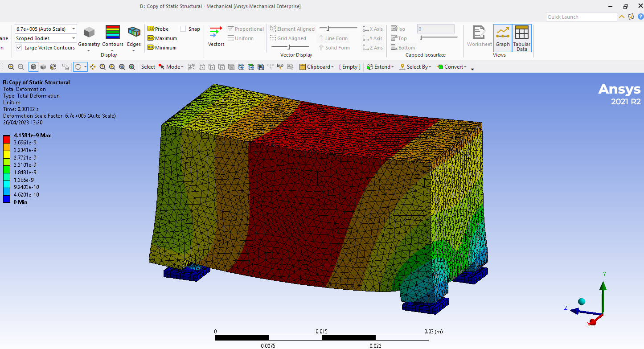Viewport: 644px width, 349px height.
Task: Open the Worksheet view
Action: (479, 36)
